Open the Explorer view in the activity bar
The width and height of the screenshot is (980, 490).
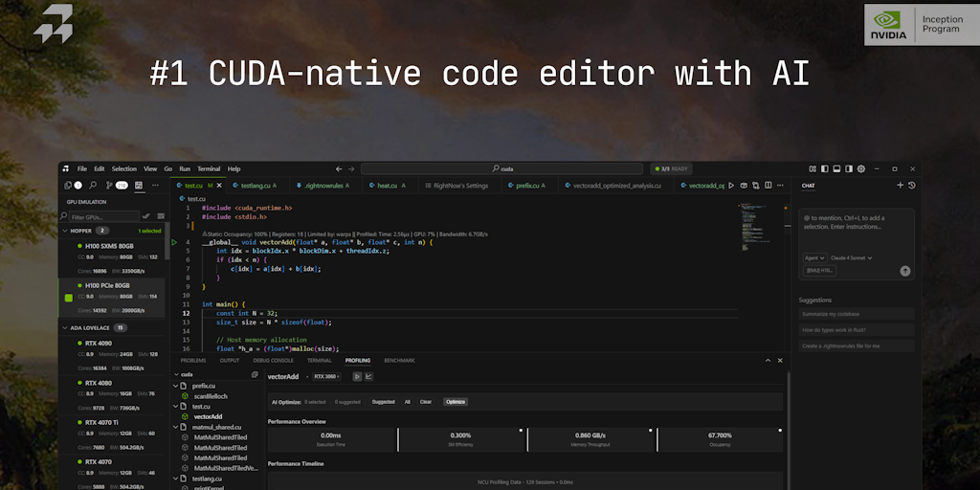(67, 185)
